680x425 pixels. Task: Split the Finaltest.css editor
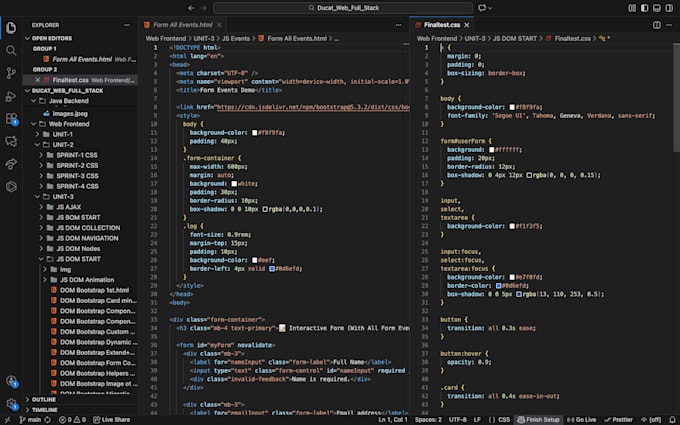pyautogui.click(x=657, y=25)
